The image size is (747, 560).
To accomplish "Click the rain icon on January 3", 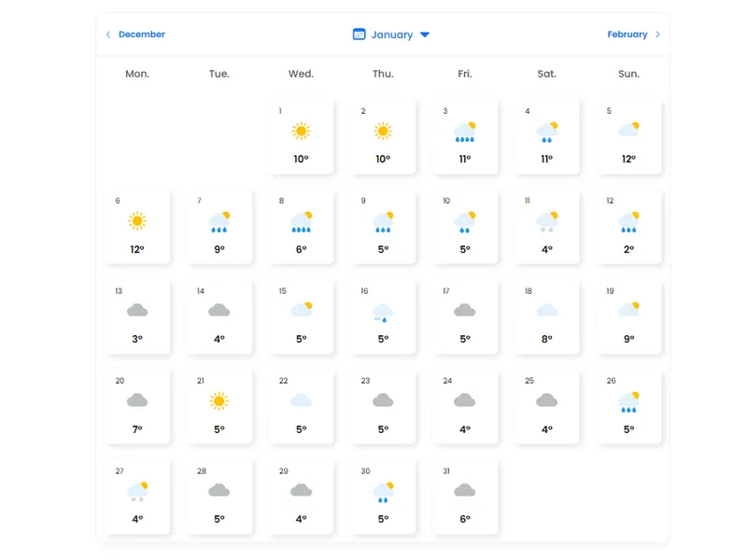I will coord(465,132).
